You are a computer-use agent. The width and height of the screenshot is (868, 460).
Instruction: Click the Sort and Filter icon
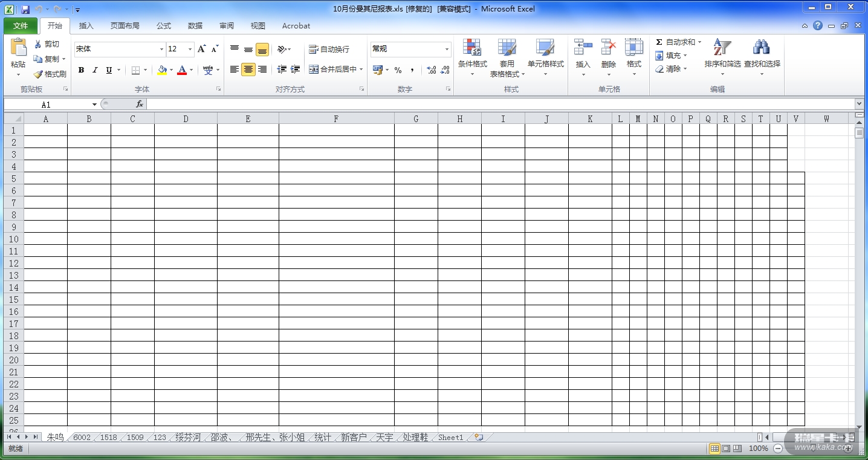722,48
